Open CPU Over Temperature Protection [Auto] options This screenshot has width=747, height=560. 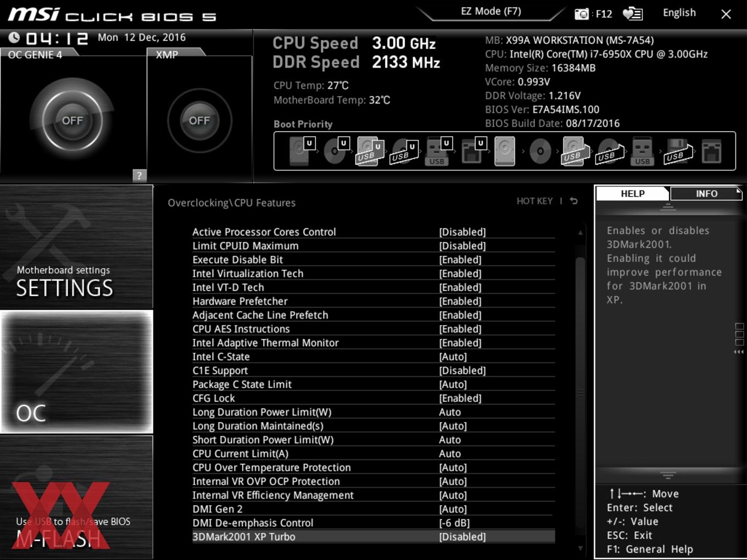coord(453,468)
